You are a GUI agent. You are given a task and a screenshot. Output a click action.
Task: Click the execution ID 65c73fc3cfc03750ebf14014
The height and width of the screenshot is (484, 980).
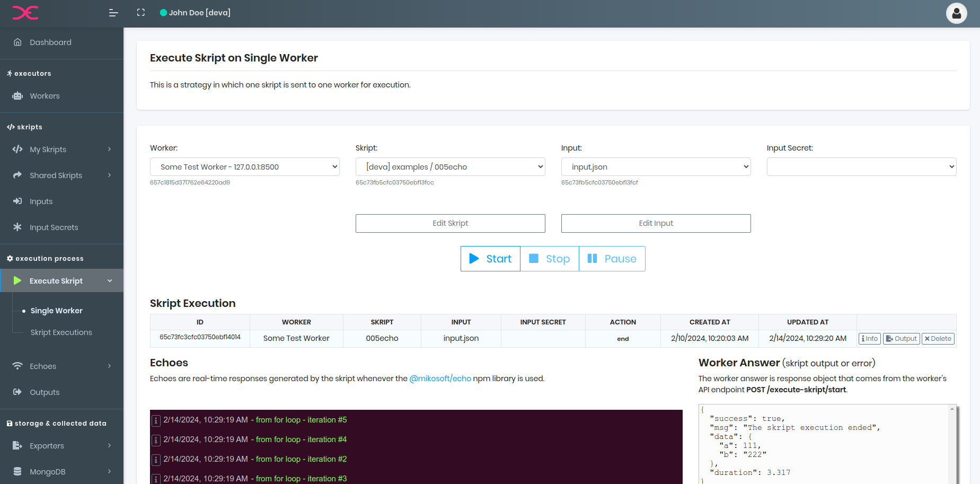[x=200, y=337]
